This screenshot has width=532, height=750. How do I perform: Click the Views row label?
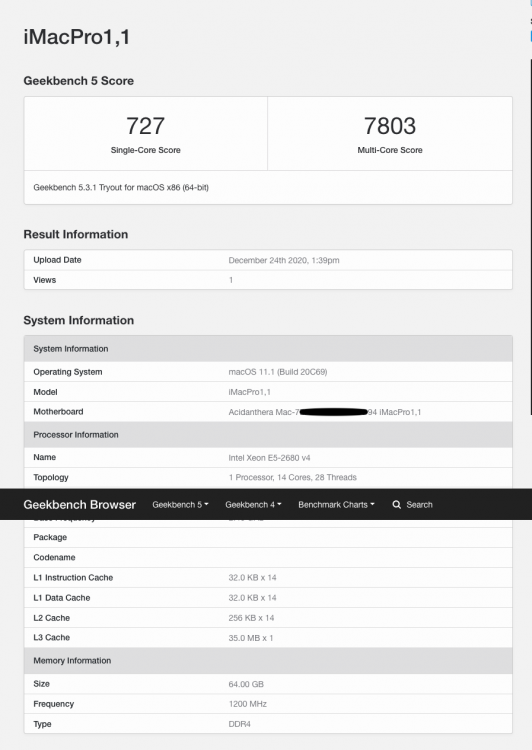(44, 280)
